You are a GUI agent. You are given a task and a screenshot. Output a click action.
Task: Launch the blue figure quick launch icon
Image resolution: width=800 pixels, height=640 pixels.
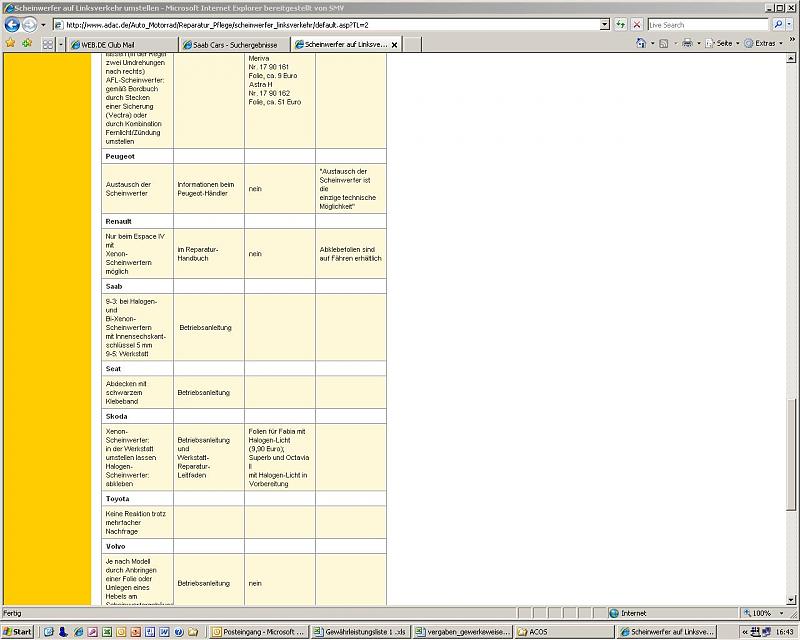(x=63, y=632)
